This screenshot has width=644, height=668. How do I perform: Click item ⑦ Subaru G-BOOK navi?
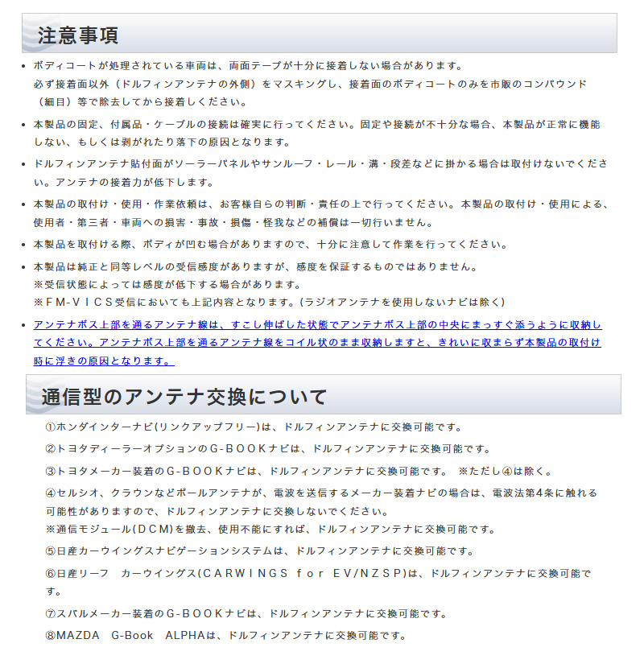tap(247, 613)
